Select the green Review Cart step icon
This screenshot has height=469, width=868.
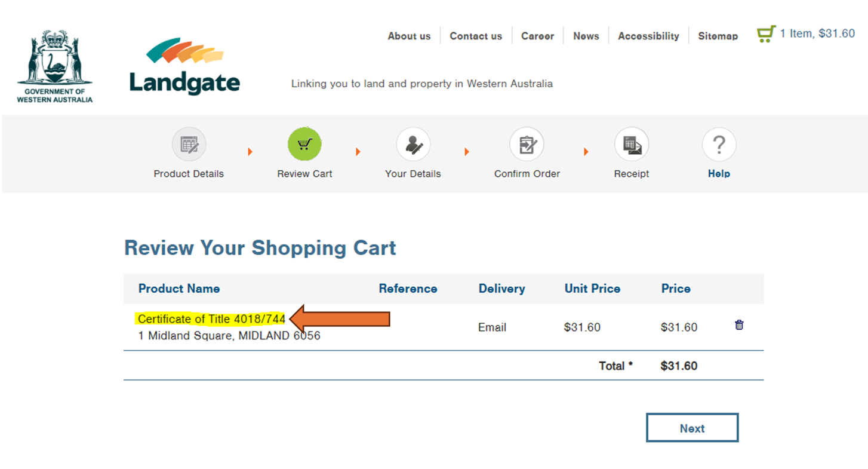coord(304,145)
